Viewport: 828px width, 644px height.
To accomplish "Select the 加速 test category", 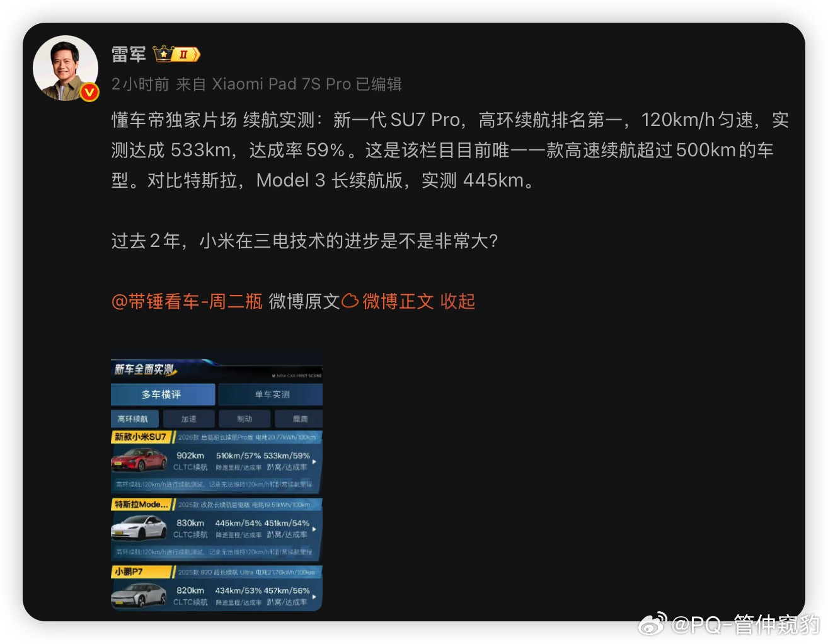I will click(188, 418).
